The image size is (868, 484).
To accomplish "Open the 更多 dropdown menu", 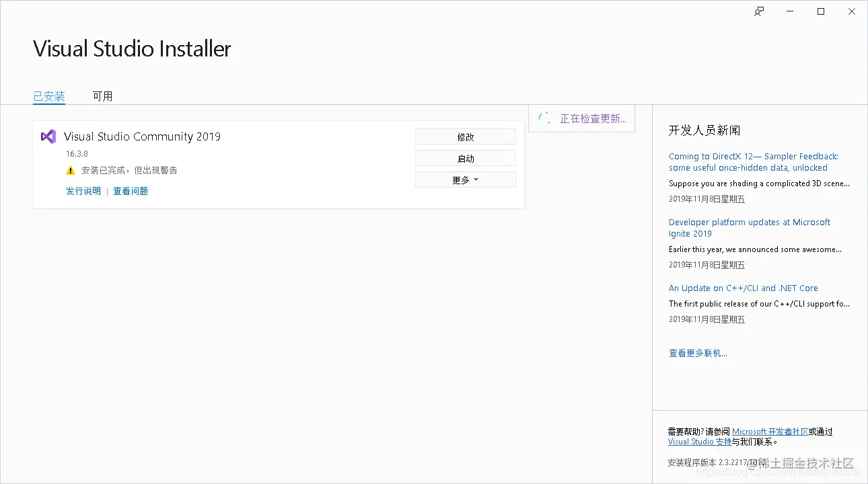I will pyautogui.click(x=465, y=179).
